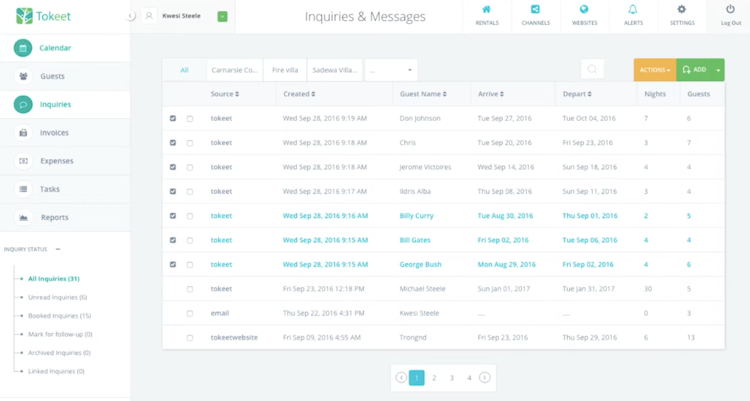Open the Rentals home icon

(486, 10)
